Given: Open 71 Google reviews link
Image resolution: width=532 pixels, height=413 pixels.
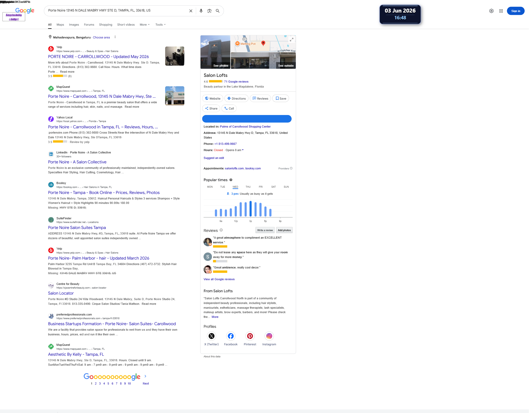Looking at the screenshot, I should [236, 82].
